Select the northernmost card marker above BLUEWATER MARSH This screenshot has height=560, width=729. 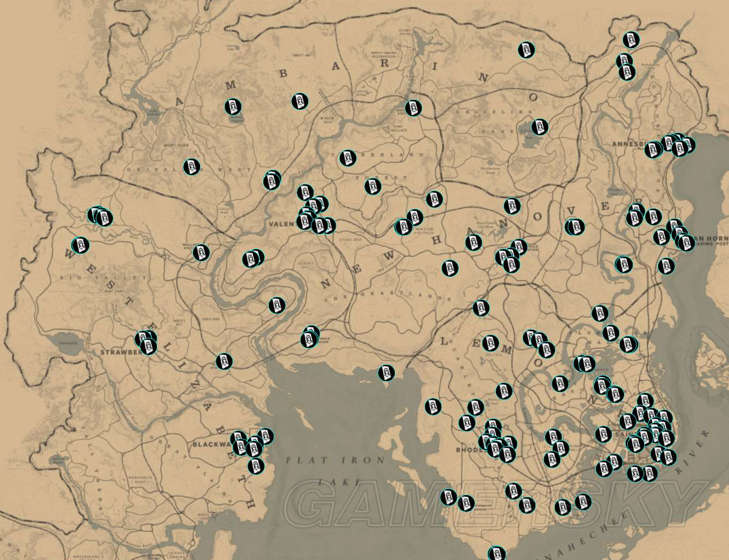pyautogui.click(x=600, y=313)
